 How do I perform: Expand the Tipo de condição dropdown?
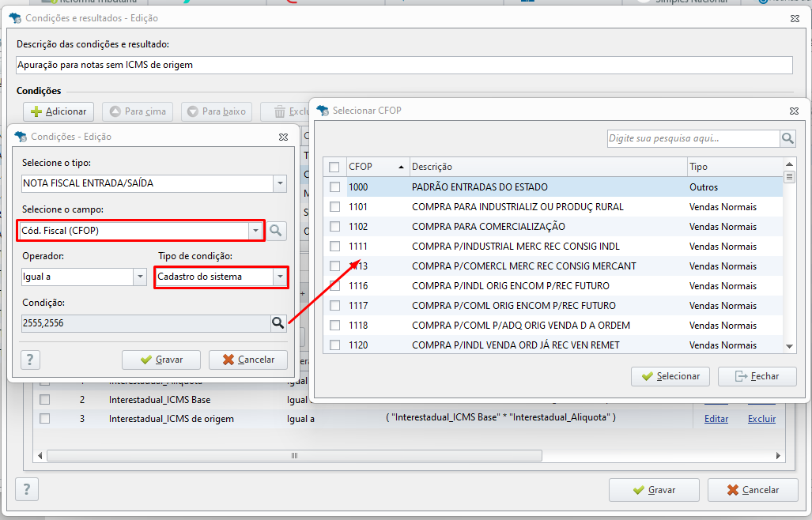pos(280,277)
